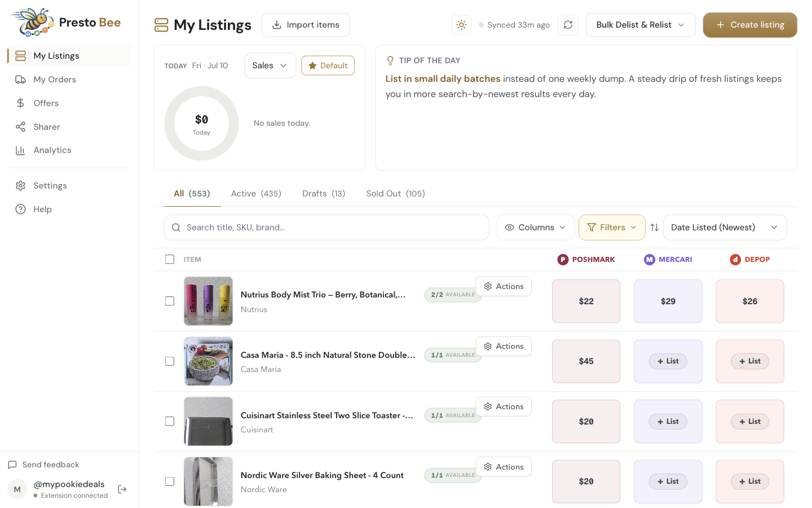
Task: Click the 2/2 Available badge for Nutrius
Action: pos(452,295)
